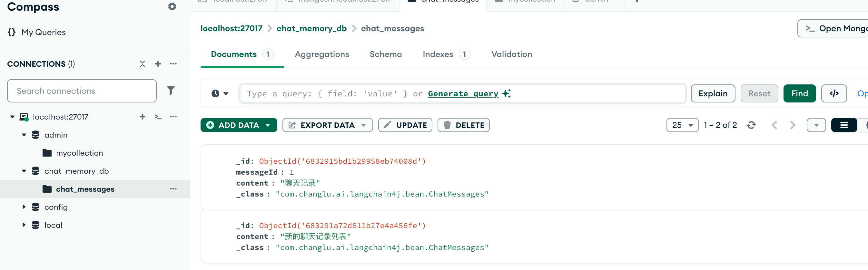Add a new connection with the plus icon beside CONNECTIONS
Viewport: 868px width, 270px height.
[x=158, y=63]
